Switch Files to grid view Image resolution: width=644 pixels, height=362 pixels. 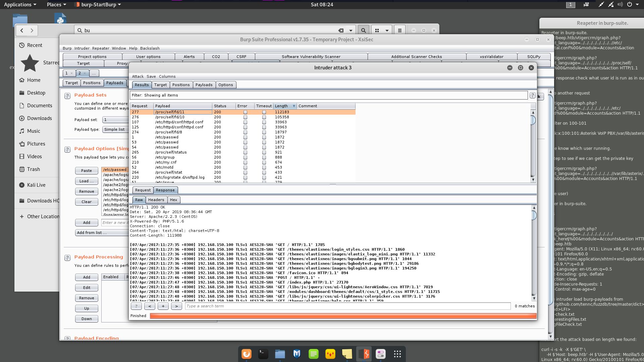tap(377, 31)
